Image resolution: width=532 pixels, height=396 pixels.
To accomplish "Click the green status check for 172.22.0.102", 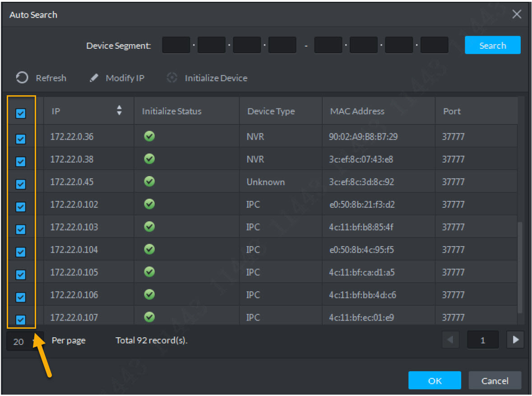I will coord(149,204).
